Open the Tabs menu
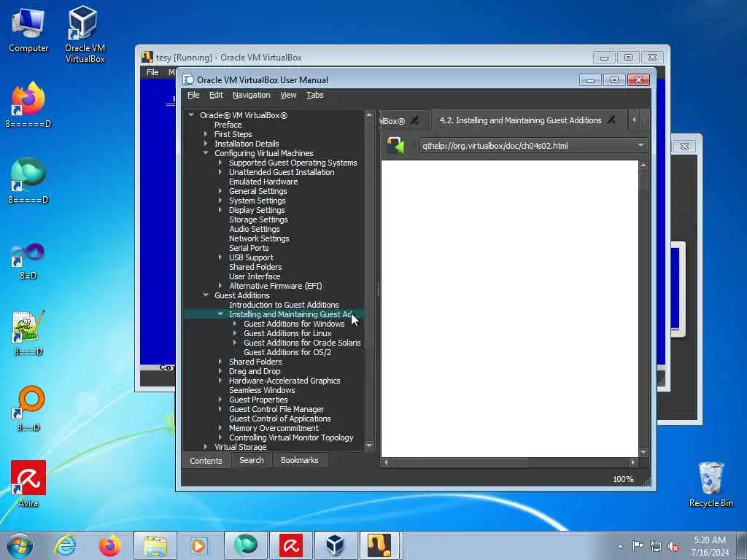The width and height of the screenshot is (747, 560). 315,95
